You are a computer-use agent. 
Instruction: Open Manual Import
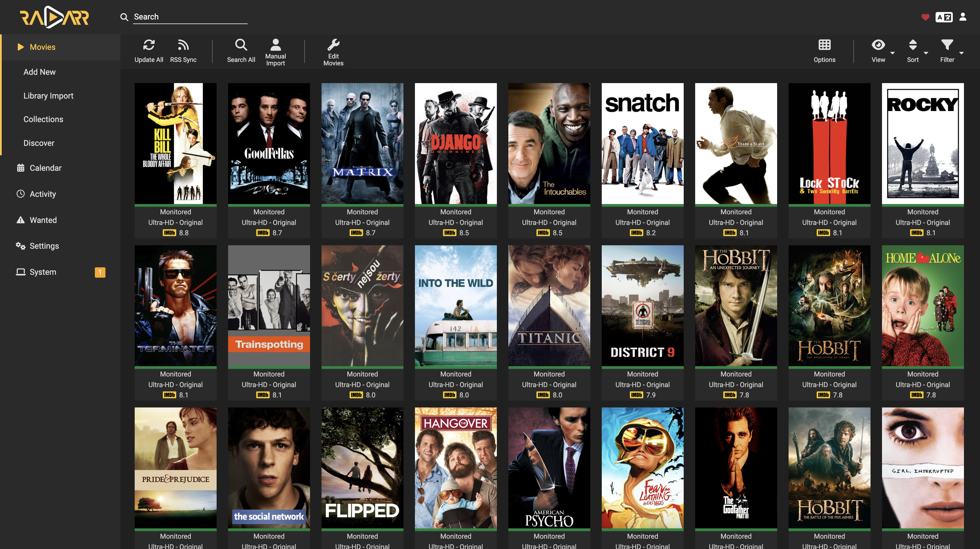pos(275,52)
